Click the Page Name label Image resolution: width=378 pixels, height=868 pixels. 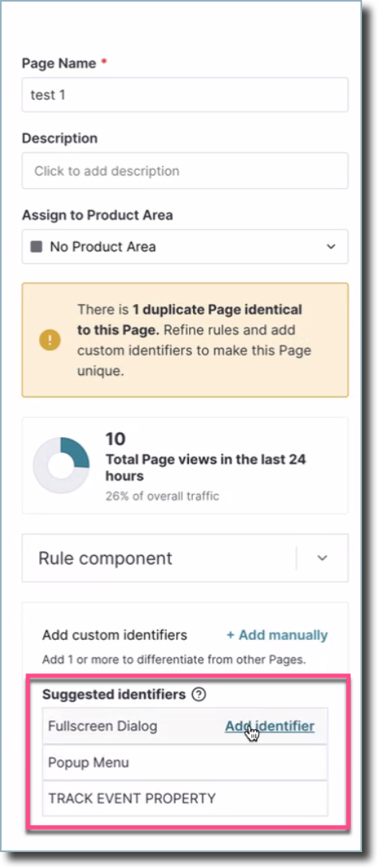[x=61, y=63]
